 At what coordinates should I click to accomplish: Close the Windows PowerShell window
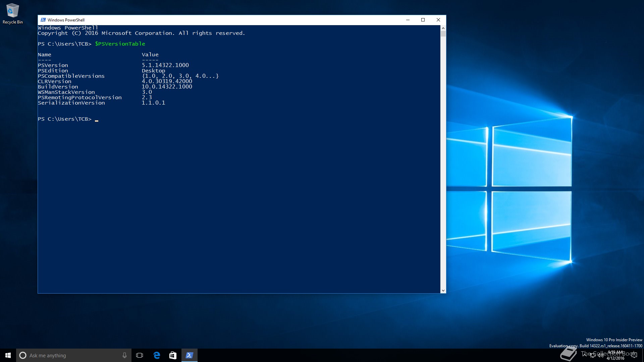(x=438, y=20)
